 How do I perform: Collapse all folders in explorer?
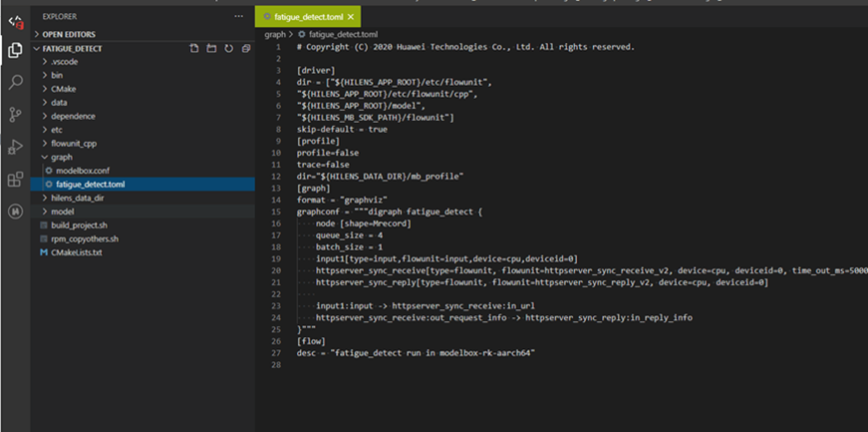pos(246,49)
